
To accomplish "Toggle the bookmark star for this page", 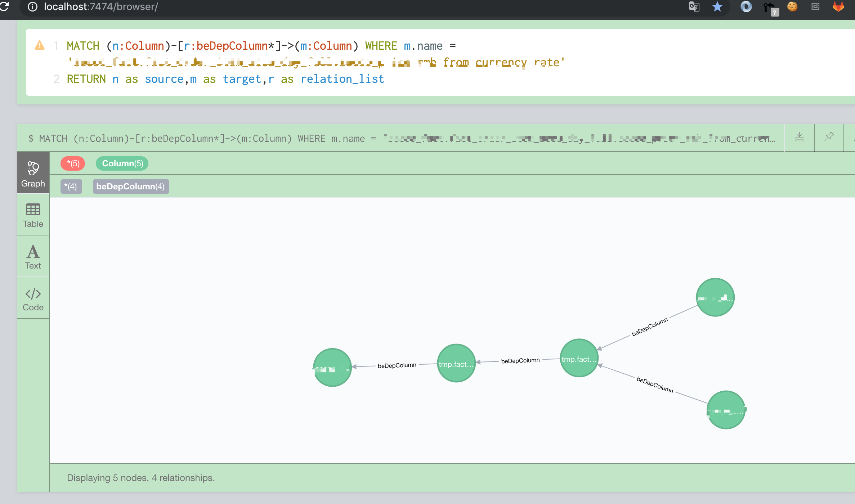I will (717, 7).
